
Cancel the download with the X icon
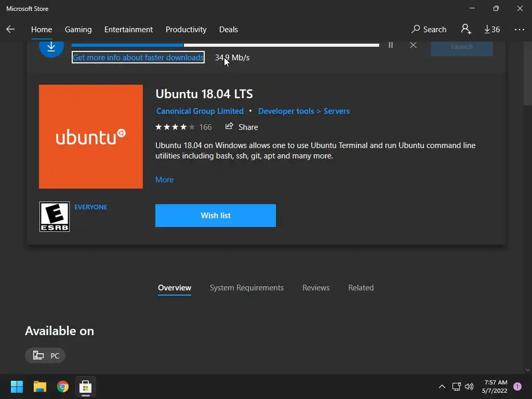413,45
